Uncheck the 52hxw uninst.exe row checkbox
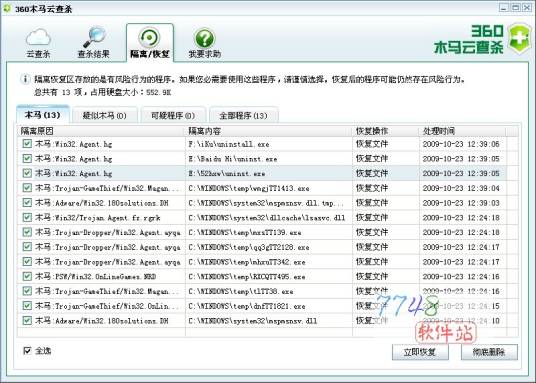The image size is (536, 383). pyautogui.click(x=27, y=173)
